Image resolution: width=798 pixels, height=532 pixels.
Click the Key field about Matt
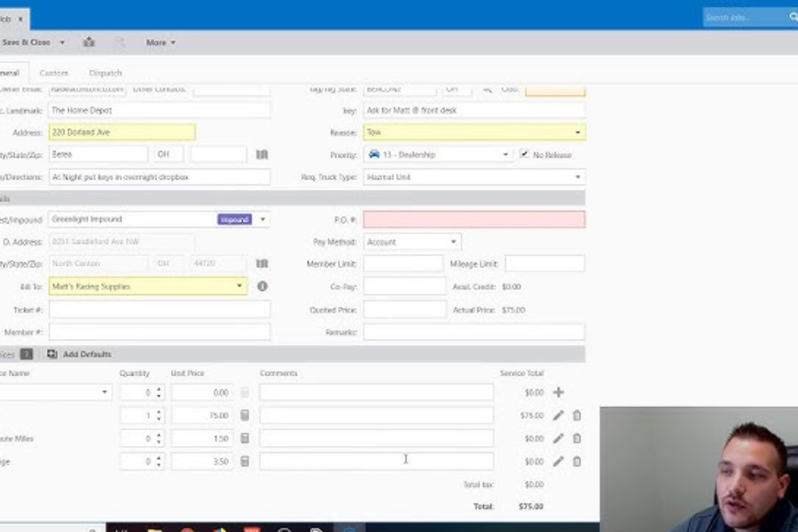[x=474, y=110]
